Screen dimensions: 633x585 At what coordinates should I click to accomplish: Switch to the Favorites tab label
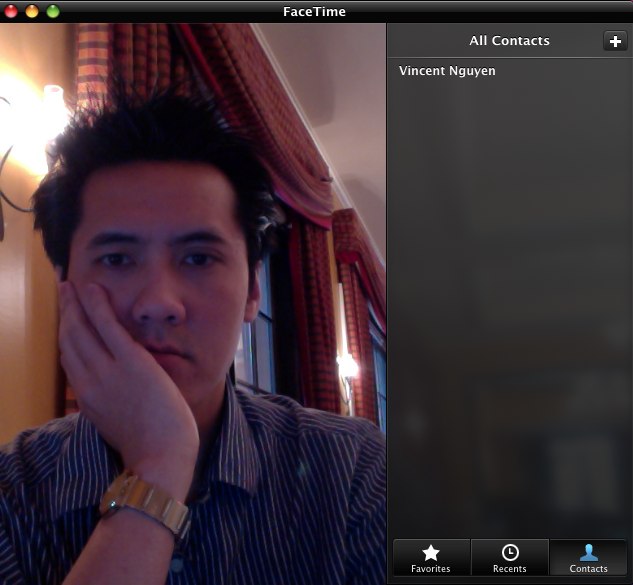click(431, 569)
